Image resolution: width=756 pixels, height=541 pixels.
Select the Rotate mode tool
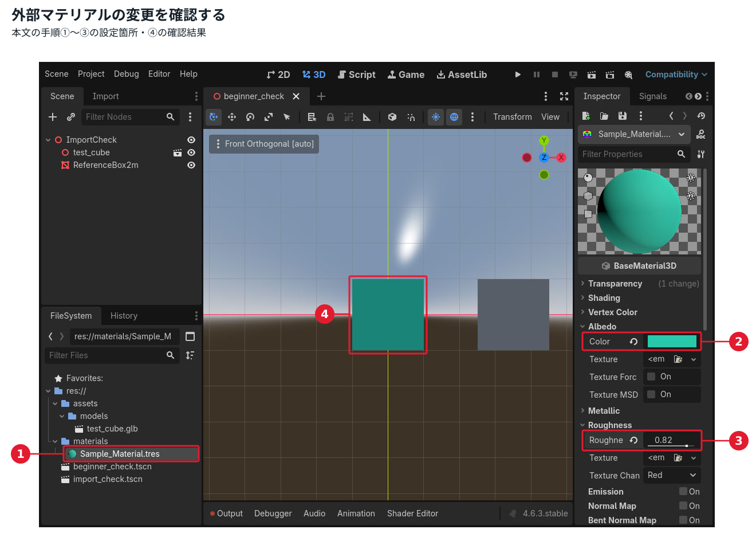250,117
